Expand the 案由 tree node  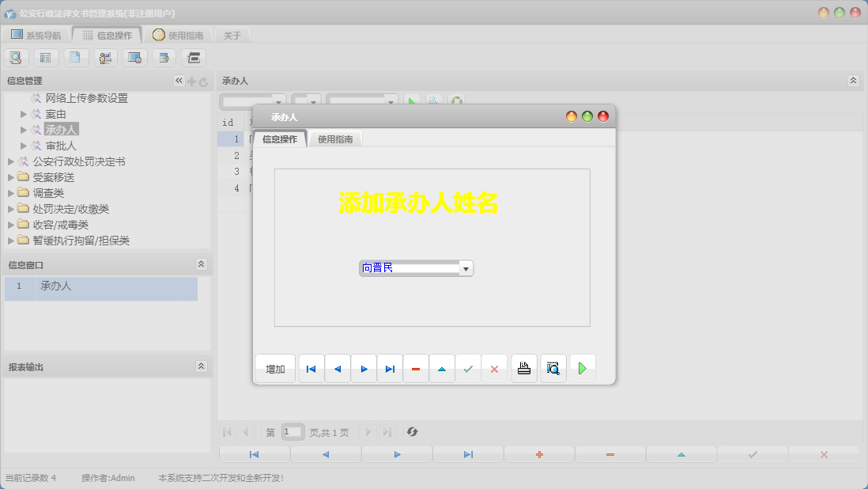point(24,114)
